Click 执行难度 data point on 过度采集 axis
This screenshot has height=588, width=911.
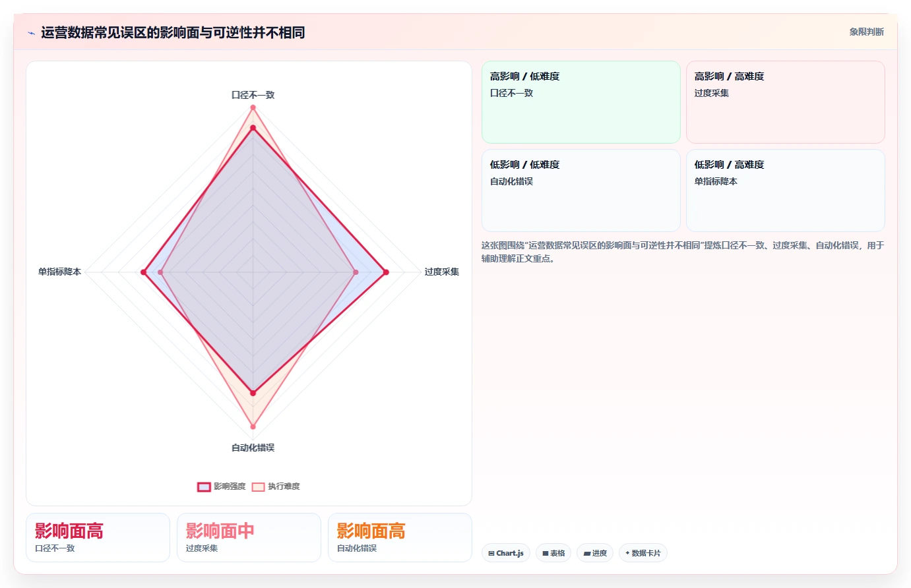tap(356, 272)
